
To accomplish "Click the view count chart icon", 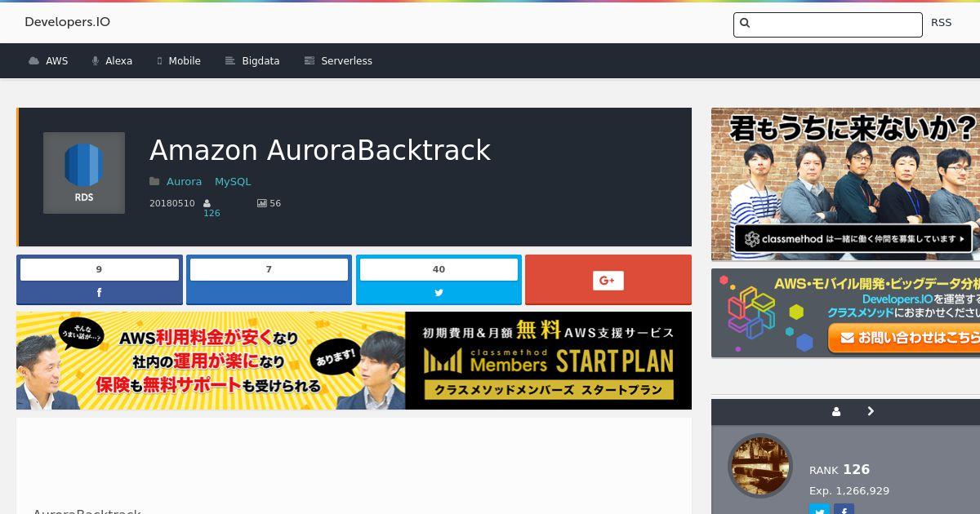I will tap(261, 203).
